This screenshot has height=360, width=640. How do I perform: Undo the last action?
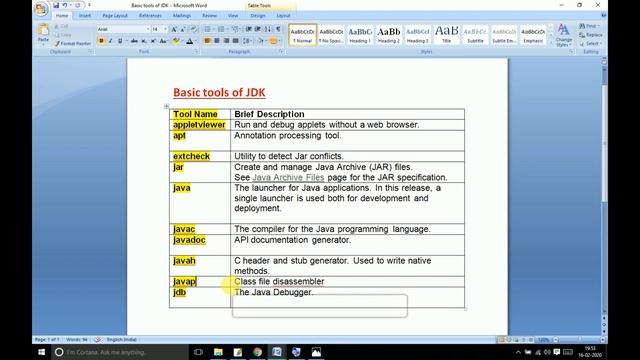(64, 5)
